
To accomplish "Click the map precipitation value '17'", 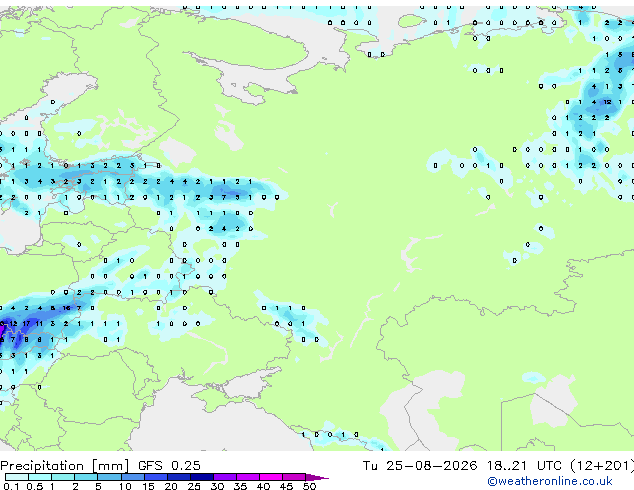I will coord(26,323).
